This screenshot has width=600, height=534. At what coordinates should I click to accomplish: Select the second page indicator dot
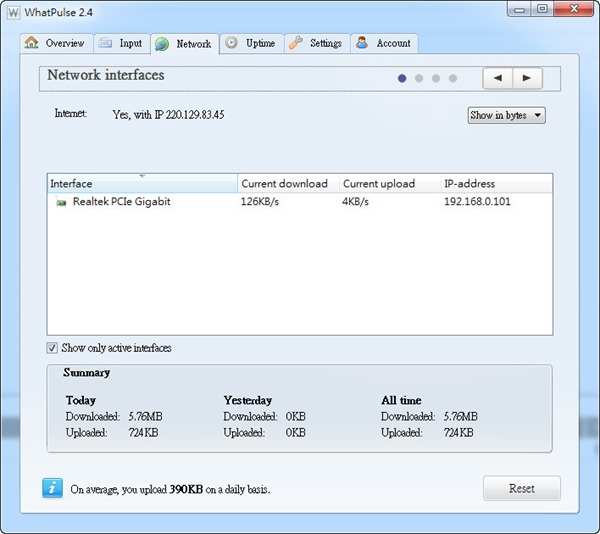click(419, 78)
